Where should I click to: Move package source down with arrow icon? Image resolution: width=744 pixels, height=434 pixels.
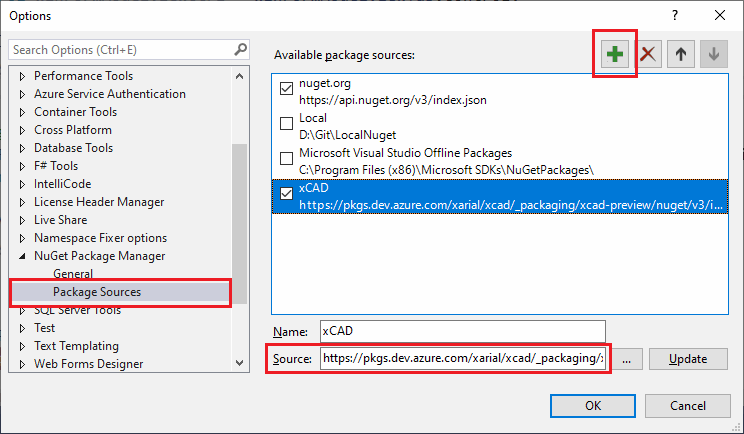(714, 54)
